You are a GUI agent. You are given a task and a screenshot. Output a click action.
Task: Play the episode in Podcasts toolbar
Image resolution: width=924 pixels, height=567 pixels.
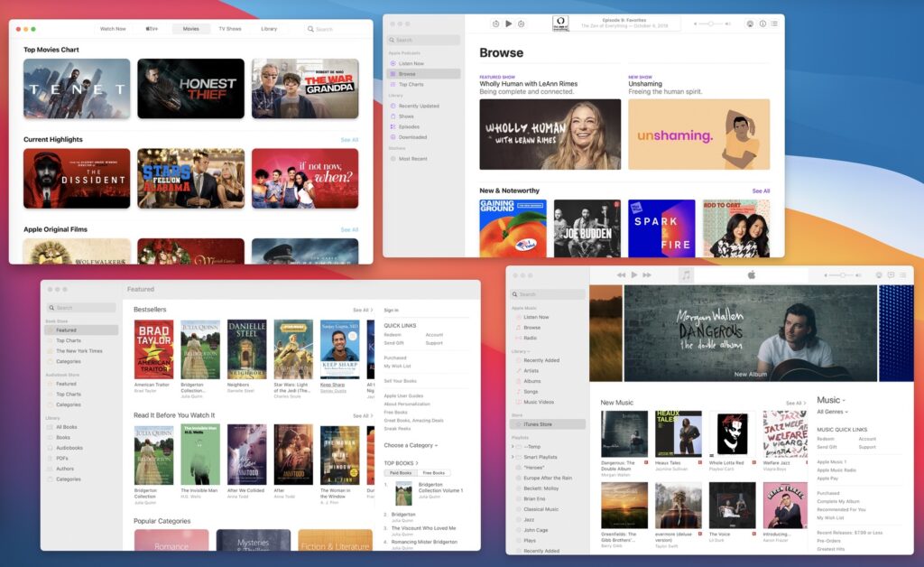[509, 23]
